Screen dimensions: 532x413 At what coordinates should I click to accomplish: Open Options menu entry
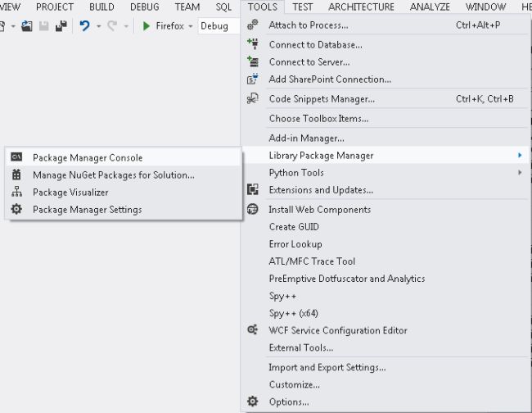(385, 402)
